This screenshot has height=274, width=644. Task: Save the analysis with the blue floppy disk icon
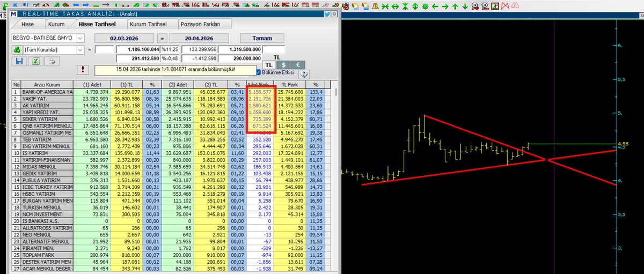(x=19, y=61)
